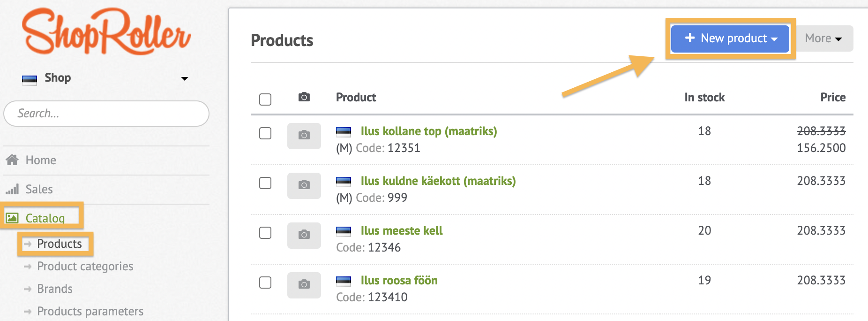Click the Catalog picture icon
This screenshot has width=868, height=321.
coord(12,218)
